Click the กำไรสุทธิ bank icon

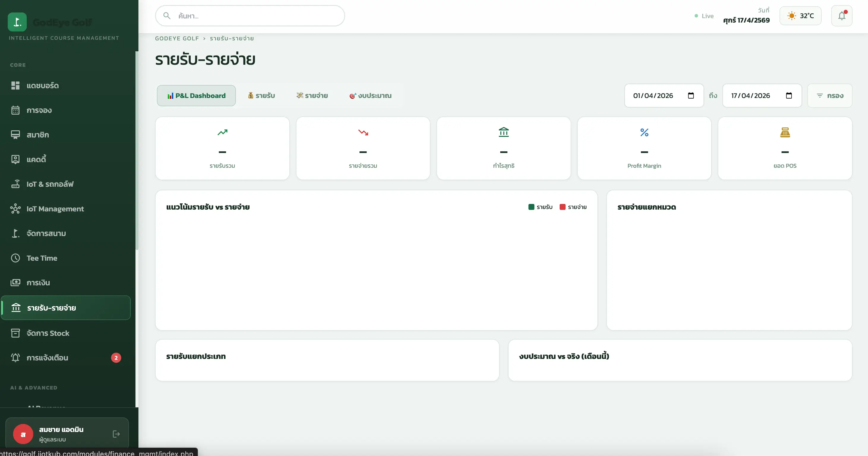pyautogui.click(x=504, y=132)
